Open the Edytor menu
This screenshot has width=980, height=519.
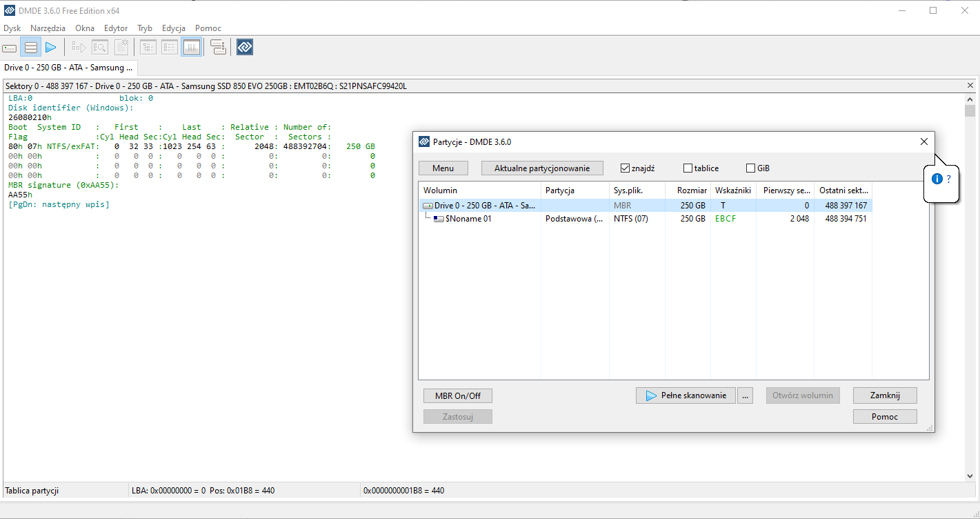click(116, 28)
